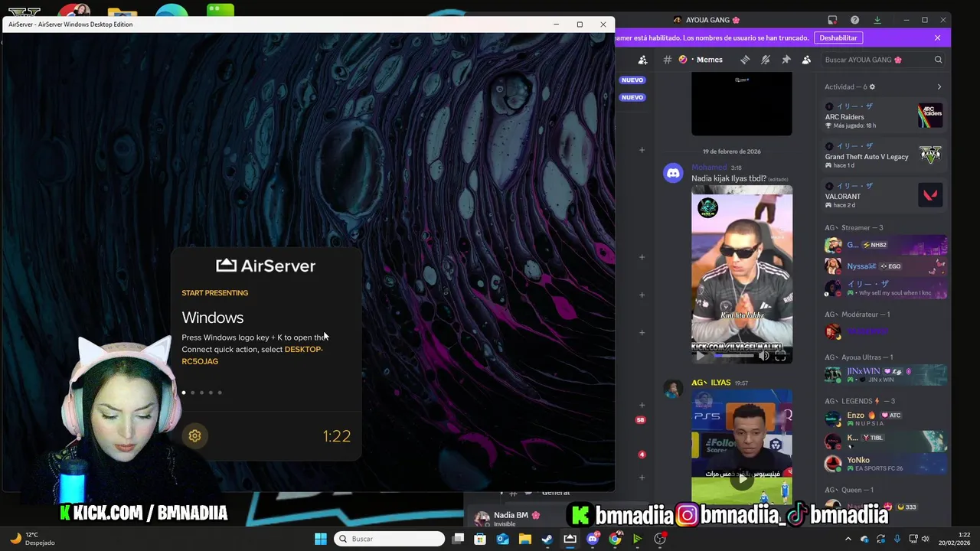
Task: Open threads icon in Memes channel header
Action: [745, 60]
